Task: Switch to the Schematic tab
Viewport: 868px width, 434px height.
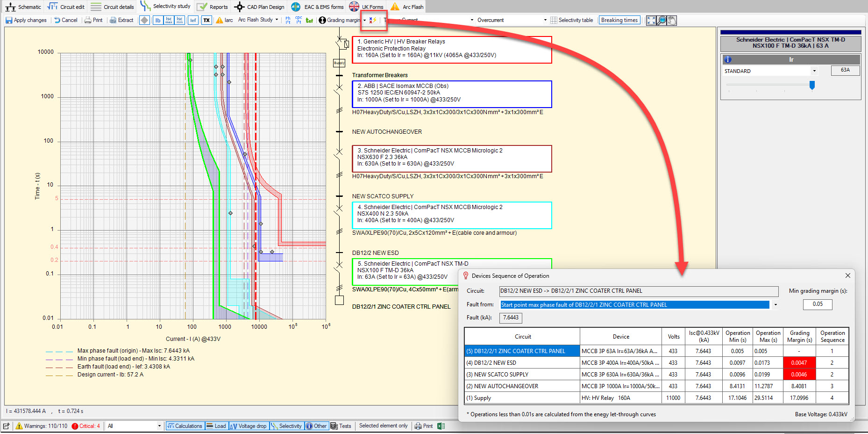Action: [x=23, y=7]
